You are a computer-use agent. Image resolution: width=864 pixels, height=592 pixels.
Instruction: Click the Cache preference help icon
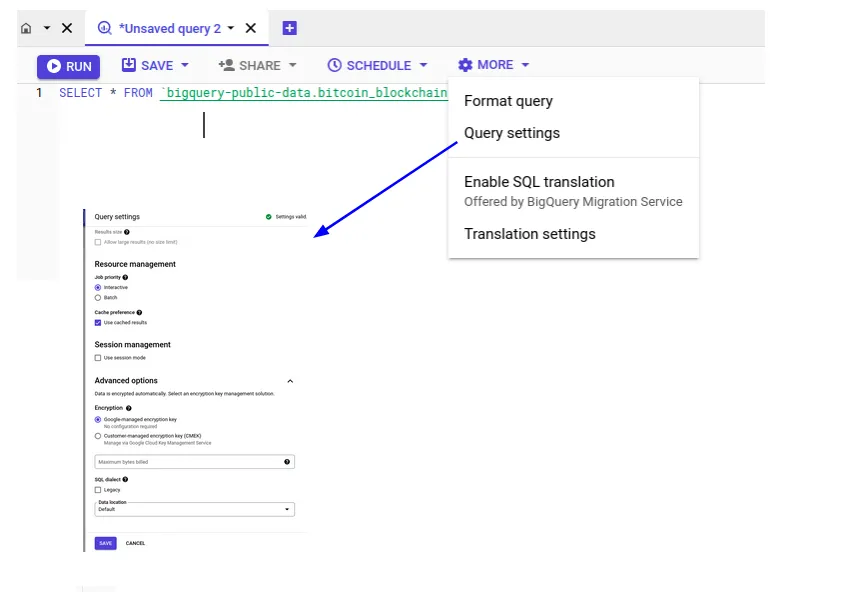[139, 313]
